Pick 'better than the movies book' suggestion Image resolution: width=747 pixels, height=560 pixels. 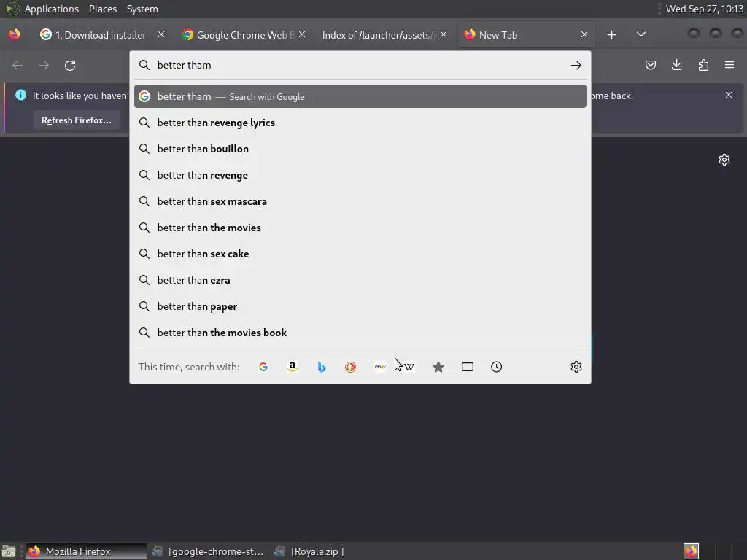[x=360, y=332]
